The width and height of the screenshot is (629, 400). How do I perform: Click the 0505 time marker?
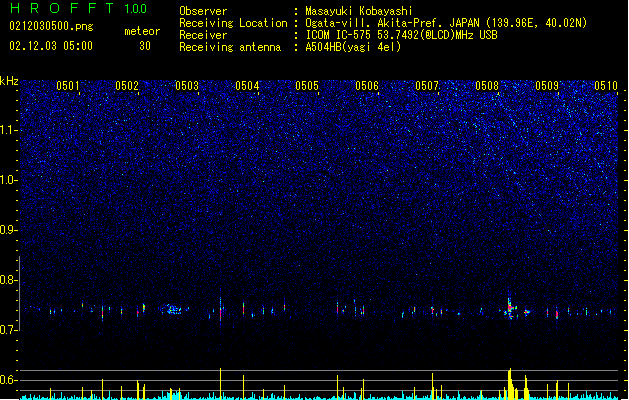click(x=307, y=86)
